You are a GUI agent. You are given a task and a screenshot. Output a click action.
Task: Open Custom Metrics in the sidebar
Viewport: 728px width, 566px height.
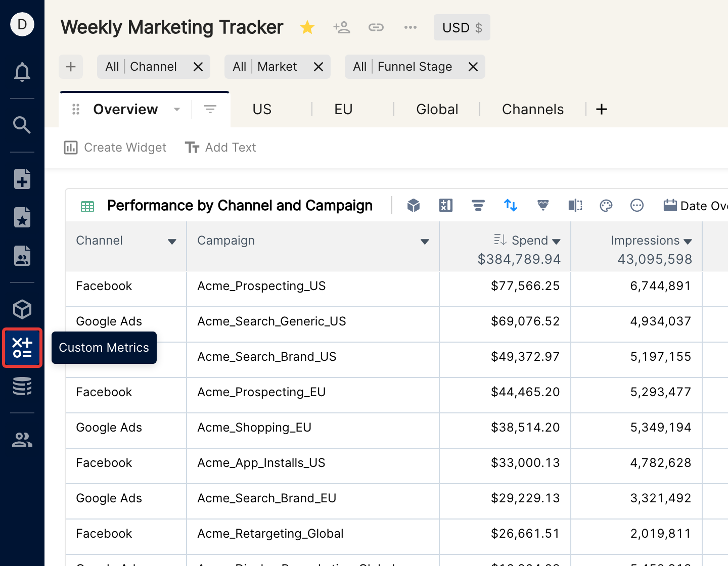22,348
